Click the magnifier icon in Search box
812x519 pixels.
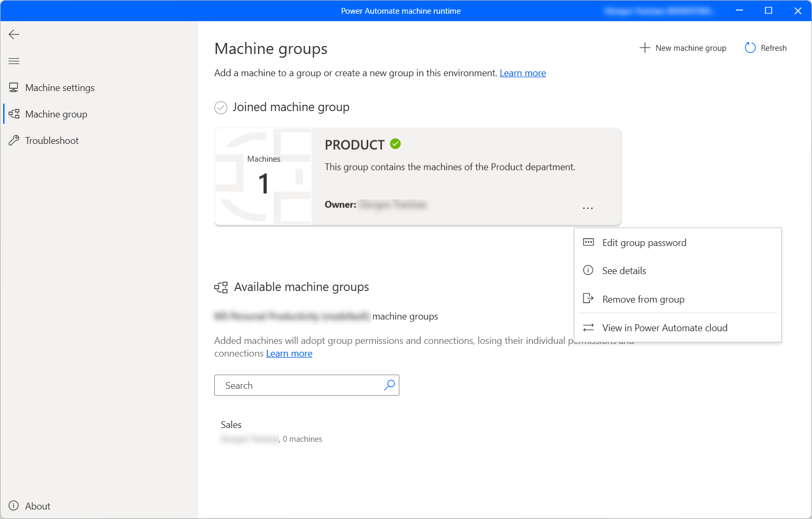(x=389, y=385)
